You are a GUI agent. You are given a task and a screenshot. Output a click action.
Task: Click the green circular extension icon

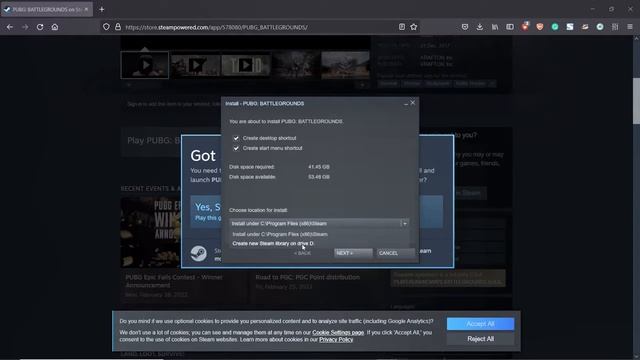coord(555,27)
